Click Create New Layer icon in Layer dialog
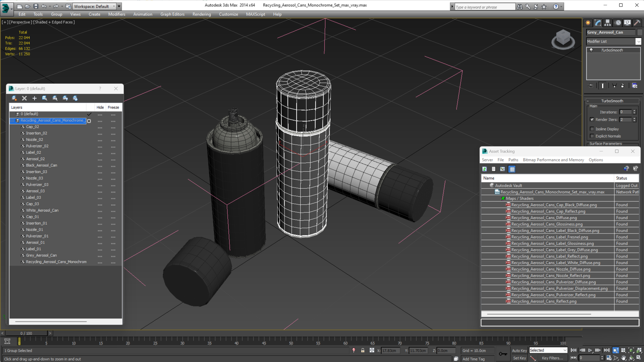644x362 pixels. coord(14,98)
